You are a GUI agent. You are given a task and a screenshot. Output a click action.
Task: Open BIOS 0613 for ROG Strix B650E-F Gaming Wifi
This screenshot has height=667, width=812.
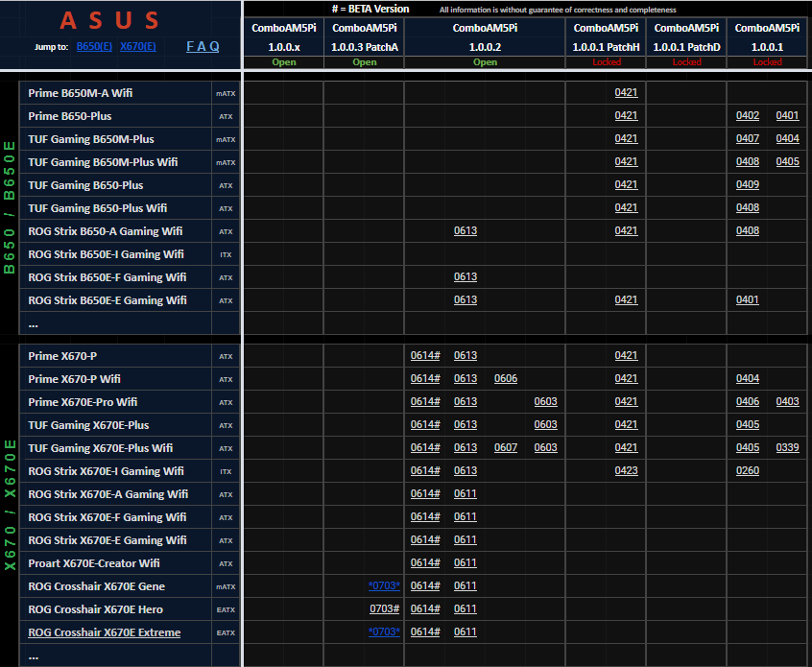[x=466, y=277]
